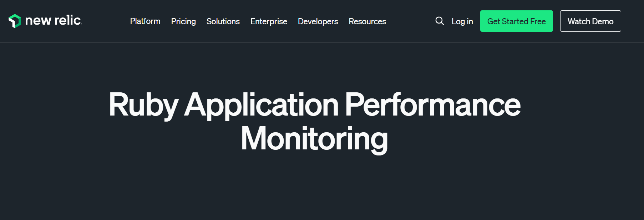Click the word "Application" in the headline

point(261,105)
